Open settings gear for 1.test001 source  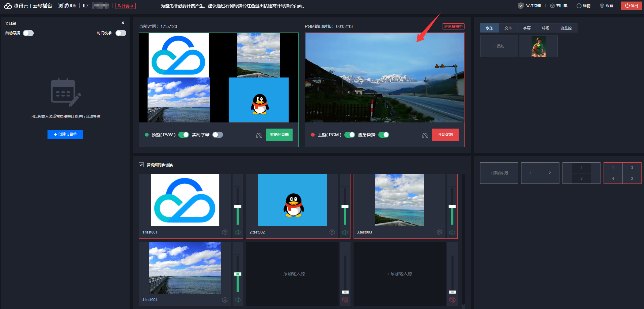[225, 232]
